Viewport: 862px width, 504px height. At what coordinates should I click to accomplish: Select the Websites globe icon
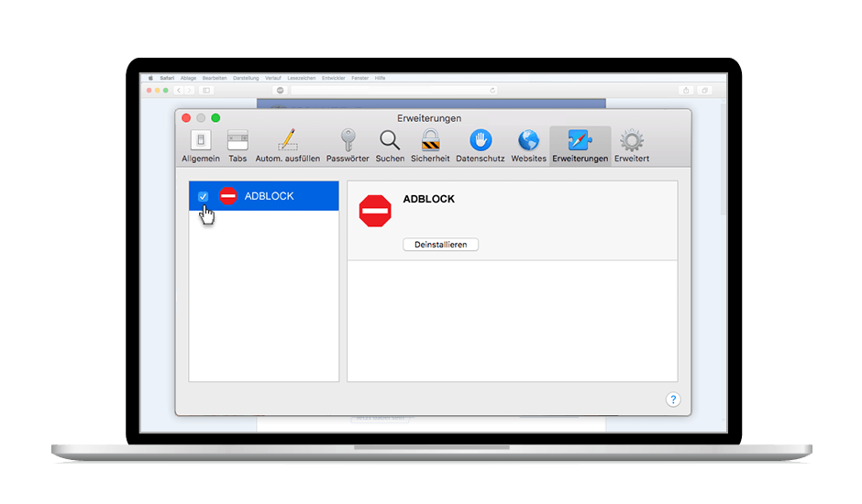528,140
